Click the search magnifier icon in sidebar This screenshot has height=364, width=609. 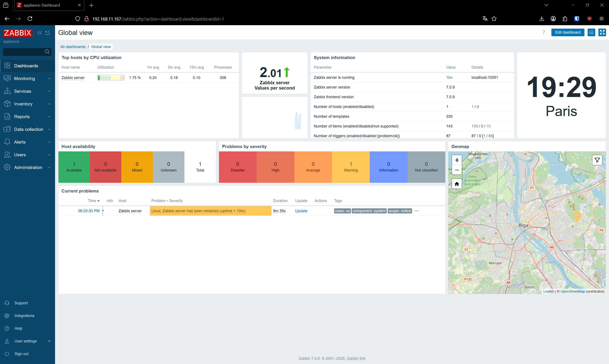(47, 52)
